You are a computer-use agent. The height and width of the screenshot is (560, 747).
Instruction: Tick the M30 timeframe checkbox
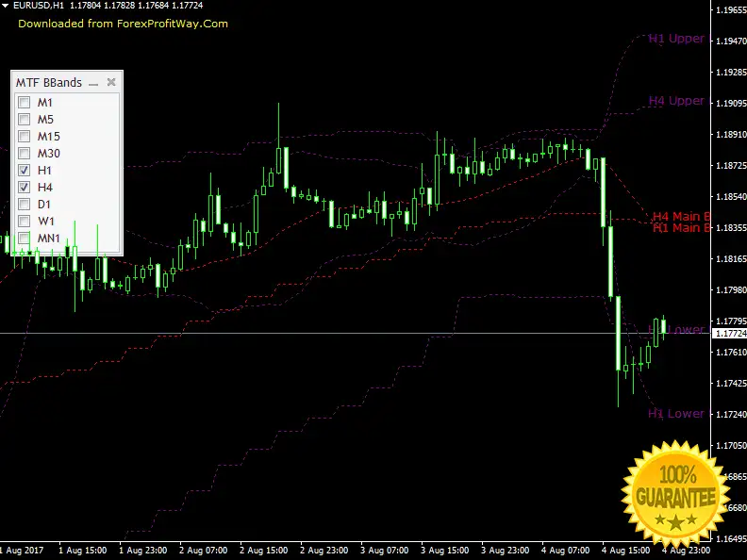24,153
